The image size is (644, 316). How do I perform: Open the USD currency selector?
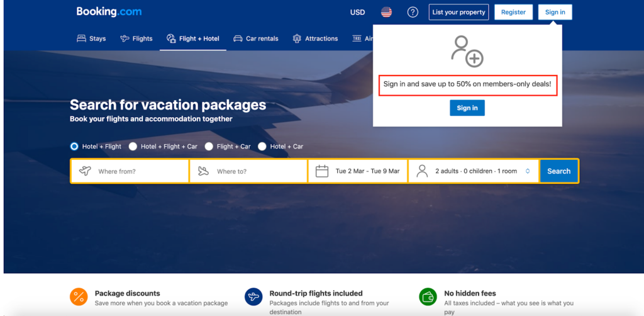point(357,12)
